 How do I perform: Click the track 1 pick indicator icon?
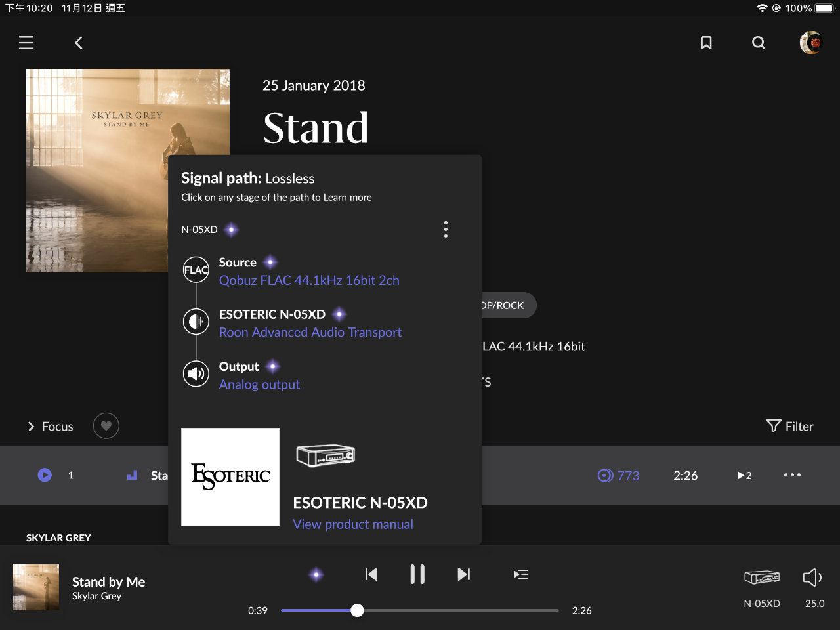132,475
